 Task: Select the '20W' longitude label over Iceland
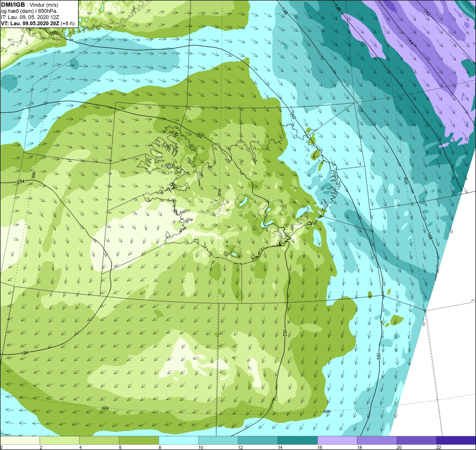click(219, 192)
